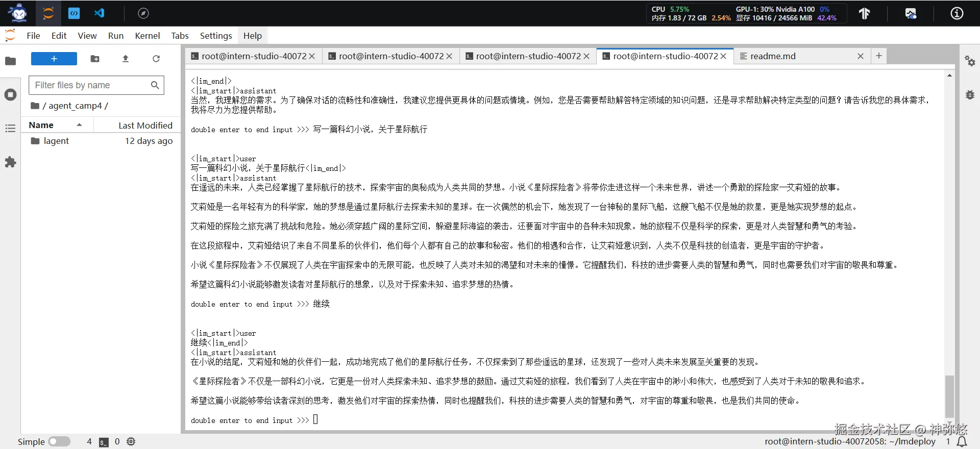Click the notifications bell in status bar
The image size is (980, 449).
(962, 441)
